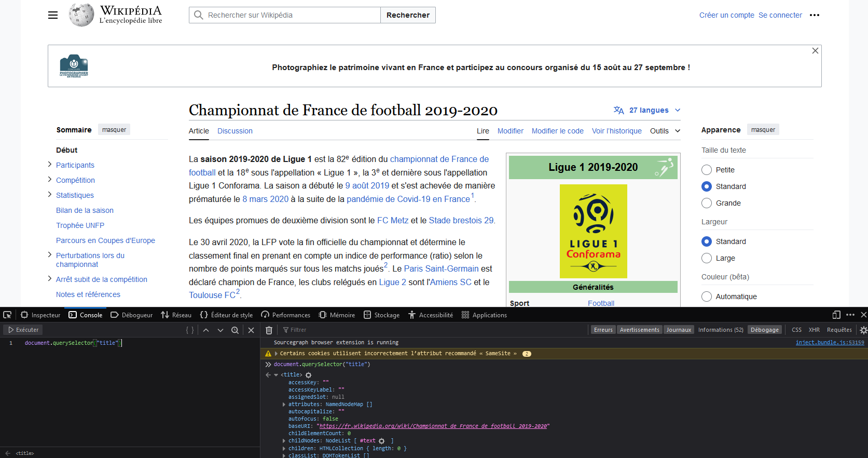Hide the Apparence panel with masquer
This screenshot has height=458, width=868.
coord(763,130)
